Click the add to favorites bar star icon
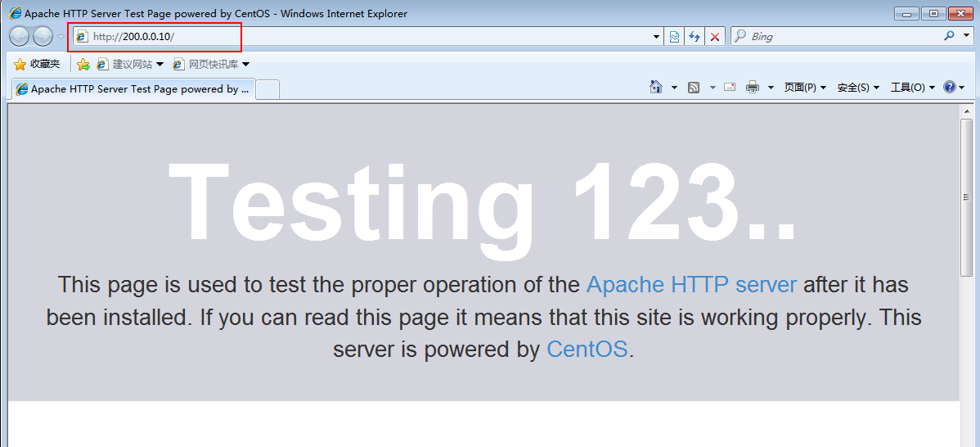 pos(83,64)
